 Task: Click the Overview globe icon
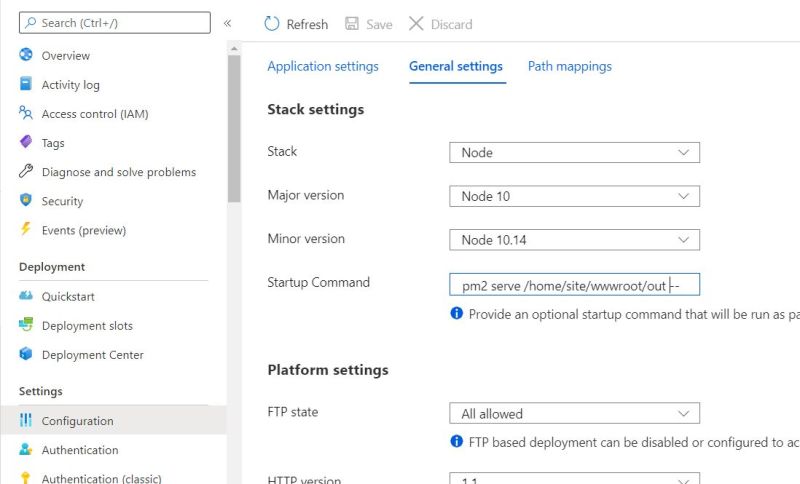tap(26, 55)
